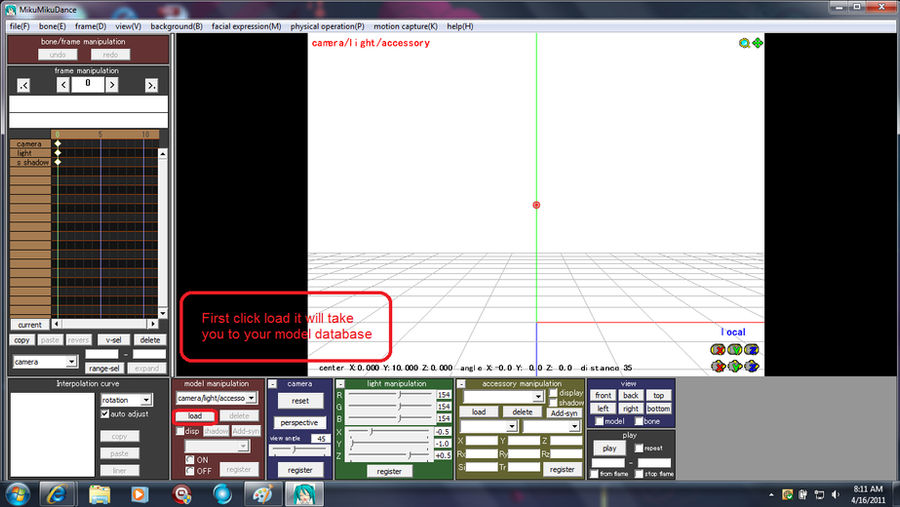Open the frame(D) menu
The height and width of the screenshot is (507, 900).
pos(90,26)
